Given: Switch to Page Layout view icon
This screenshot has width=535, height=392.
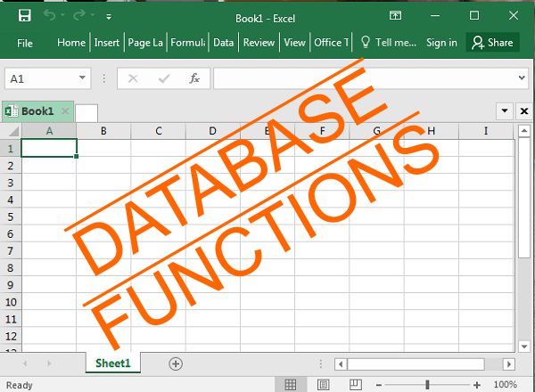Looking at the screenshot, I should coord(323,385).
